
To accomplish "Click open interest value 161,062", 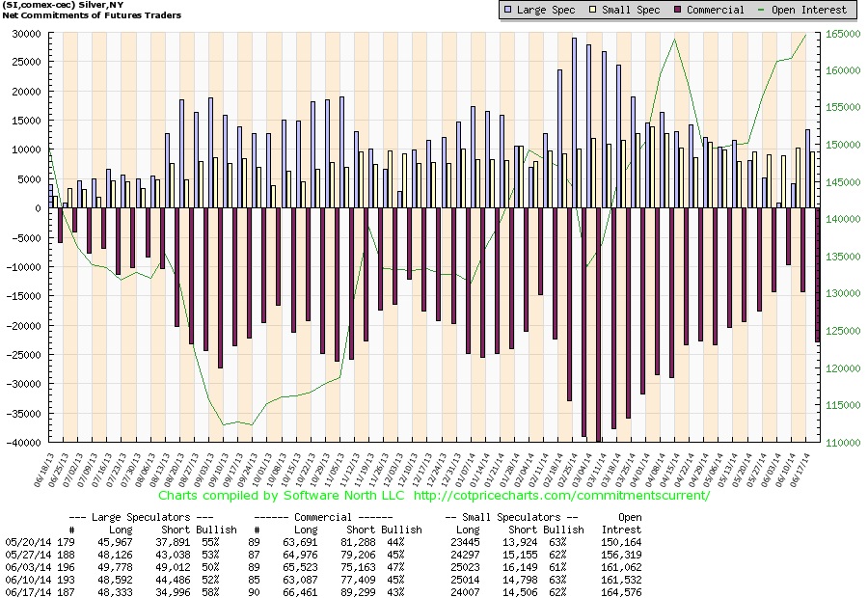I will (621, 567).
